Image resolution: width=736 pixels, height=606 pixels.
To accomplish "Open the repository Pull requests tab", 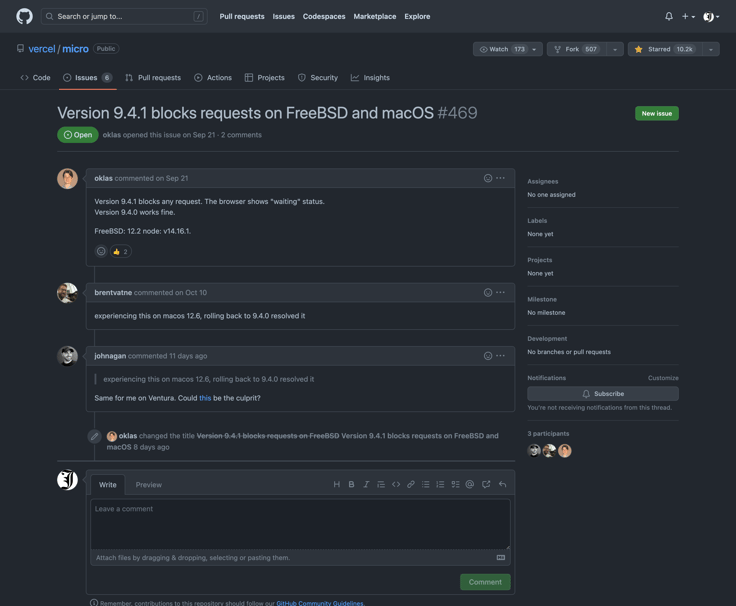I will 153,78.
